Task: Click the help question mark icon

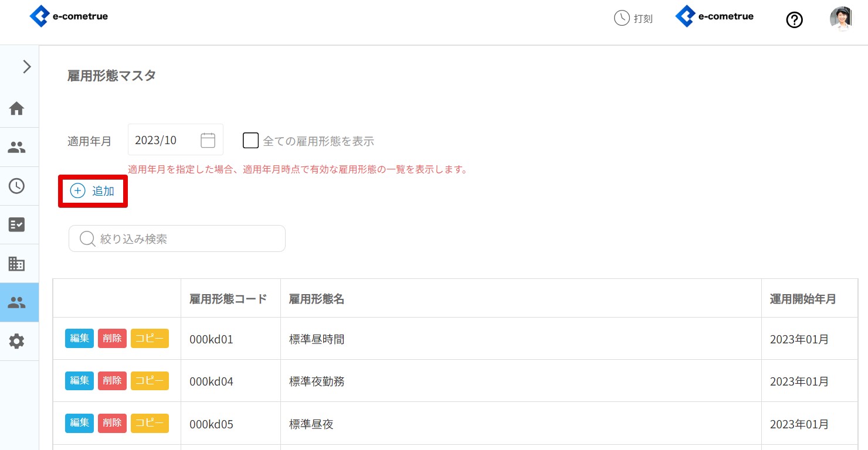Action: 794,20
